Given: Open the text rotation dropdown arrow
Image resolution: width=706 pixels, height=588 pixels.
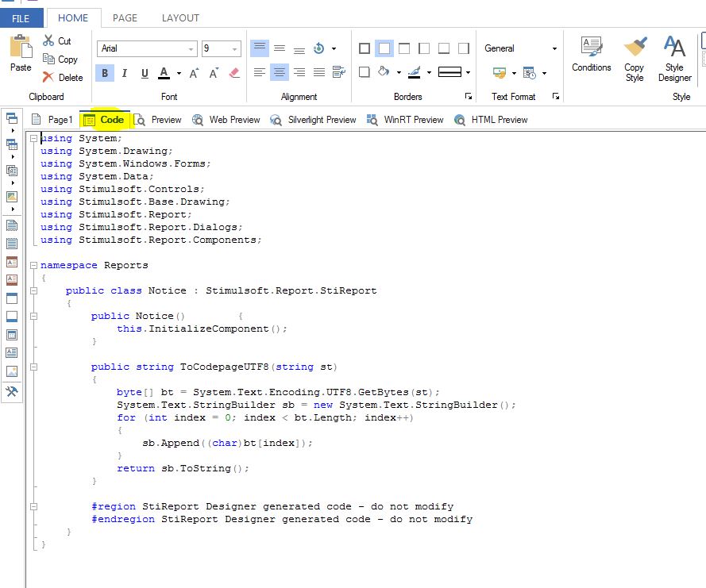Looking at the screenshot, I should pyautogui.click(x=334, y=48).
